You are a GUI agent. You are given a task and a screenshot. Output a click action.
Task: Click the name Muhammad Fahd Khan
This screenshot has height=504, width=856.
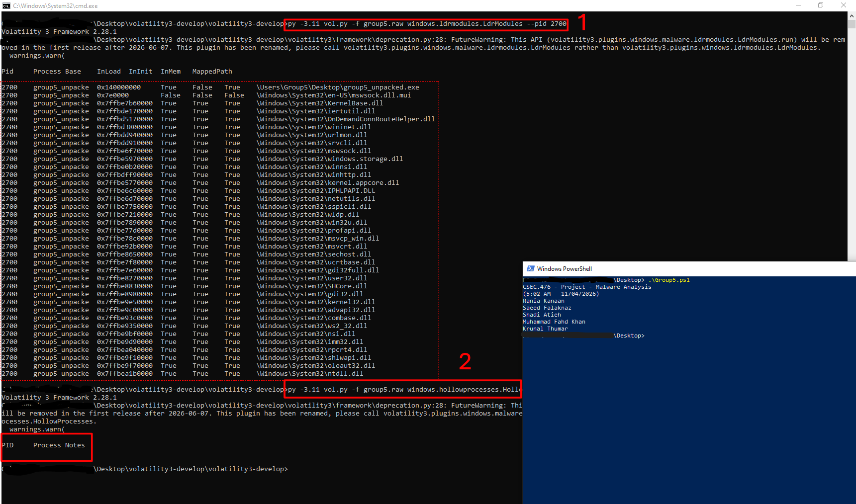(554, 322)
